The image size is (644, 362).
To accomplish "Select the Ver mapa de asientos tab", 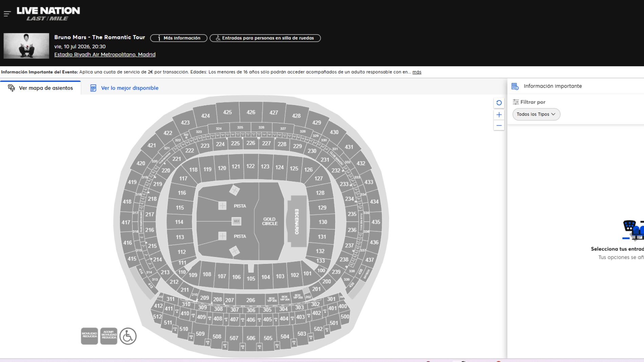I will [46, 88].
